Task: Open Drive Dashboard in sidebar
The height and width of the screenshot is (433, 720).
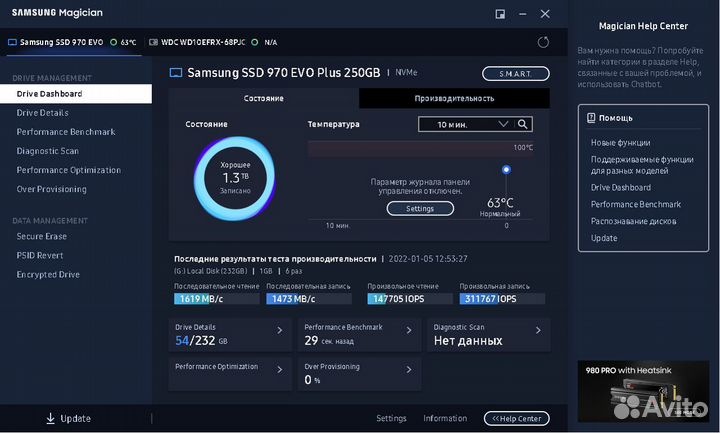Action: pos(76,94)
